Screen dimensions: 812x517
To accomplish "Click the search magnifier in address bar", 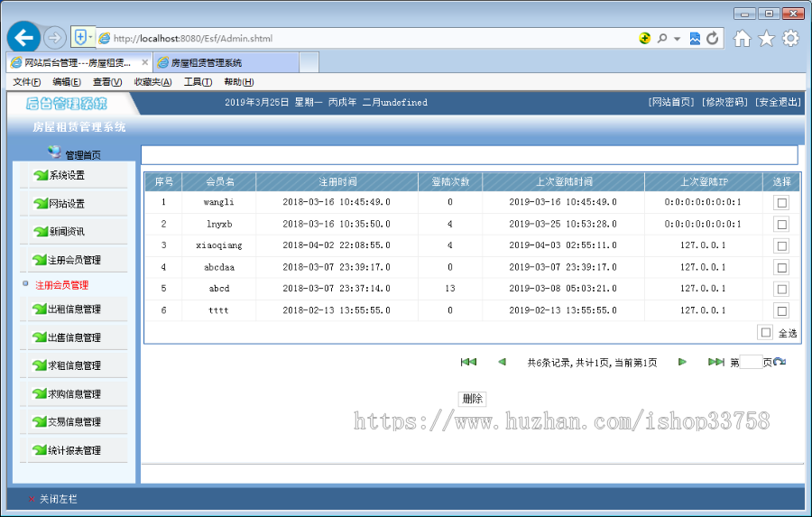I will point(662,38).
